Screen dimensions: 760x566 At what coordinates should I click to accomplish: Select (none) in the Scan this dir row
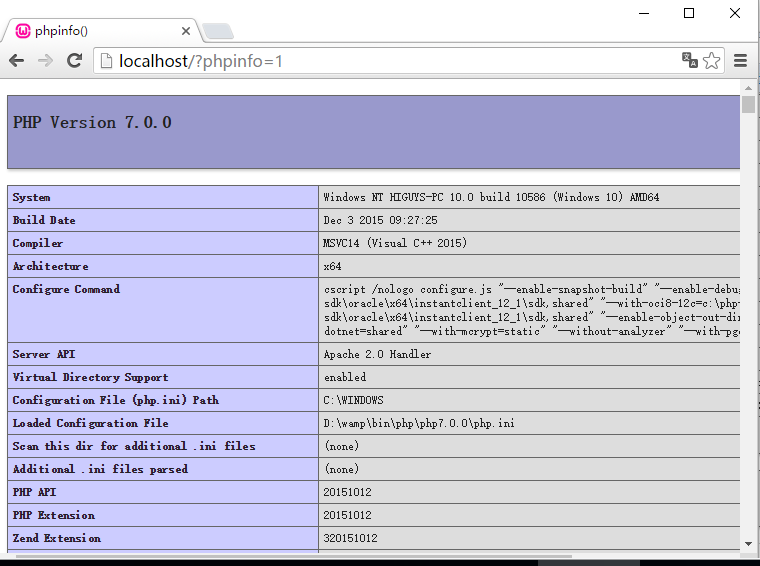click(342, 446)
